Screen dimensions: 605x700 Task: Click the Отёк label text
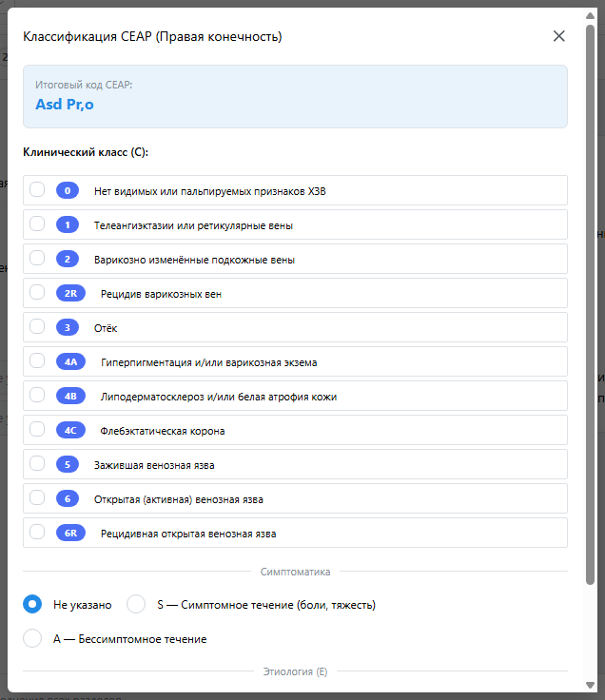[106, 328]
